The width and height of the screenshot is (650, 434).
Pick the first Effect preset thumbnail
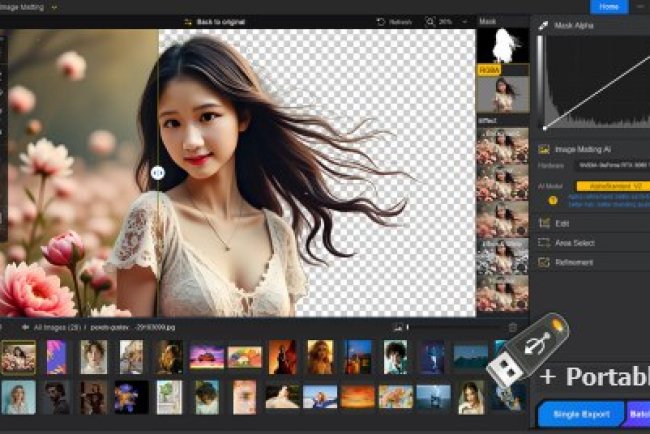coord(502,146)
